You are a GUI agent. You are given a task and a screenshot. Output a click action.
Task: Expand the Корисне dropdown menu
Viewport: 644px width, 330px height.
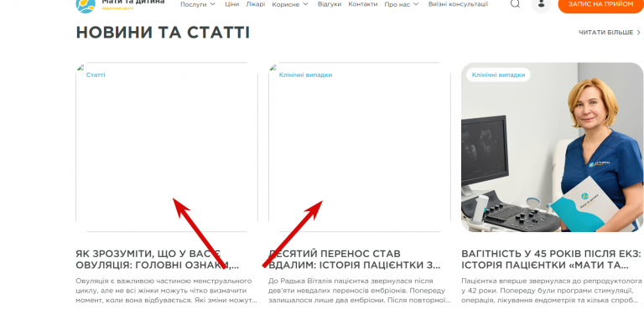point(290,4)
